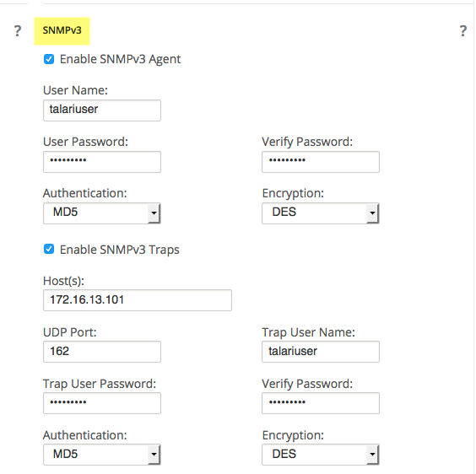The width and height of the screenshot is (476, 474).
Task: Expand agent Encryption DES dropdown
Action: coord(321,213)
